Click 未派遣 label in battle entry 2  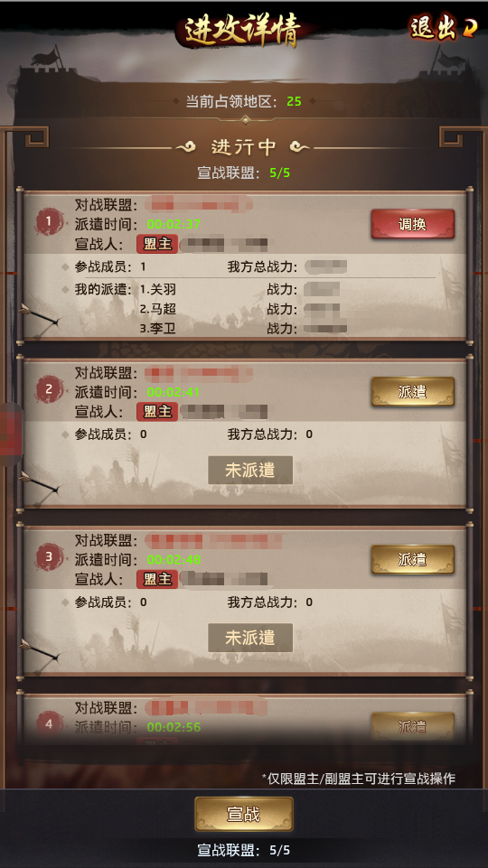(x=250, y=470)
